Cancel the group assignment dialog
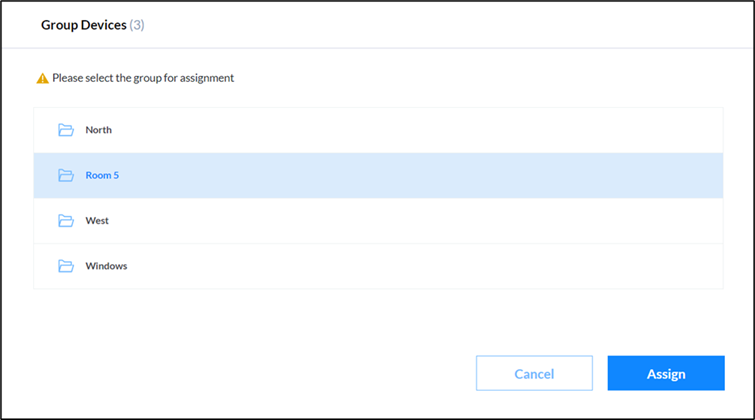This screenshot has height=420, width=755. [534, 373]
